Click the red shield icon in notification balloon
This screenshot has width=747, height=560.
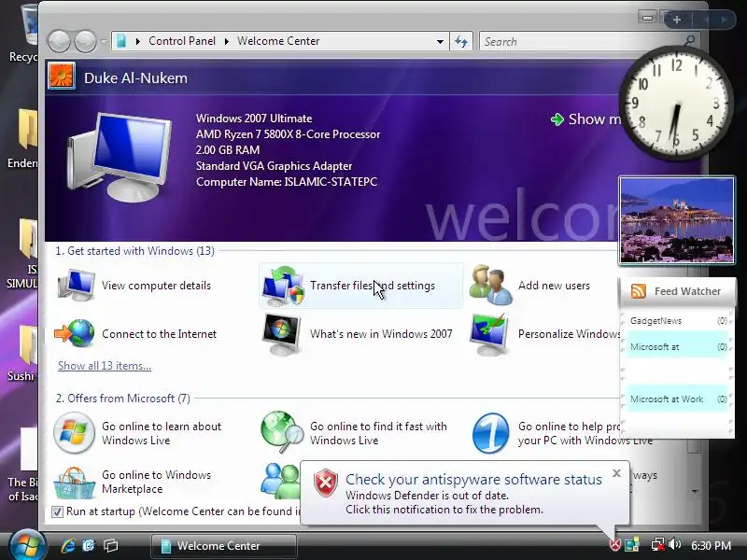(326, 483)
